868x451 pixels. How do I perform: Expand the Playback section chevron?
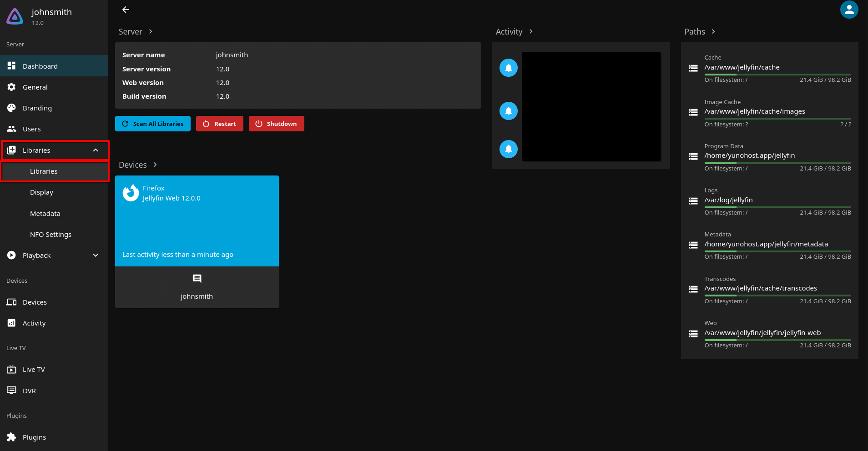pos(96,256)
